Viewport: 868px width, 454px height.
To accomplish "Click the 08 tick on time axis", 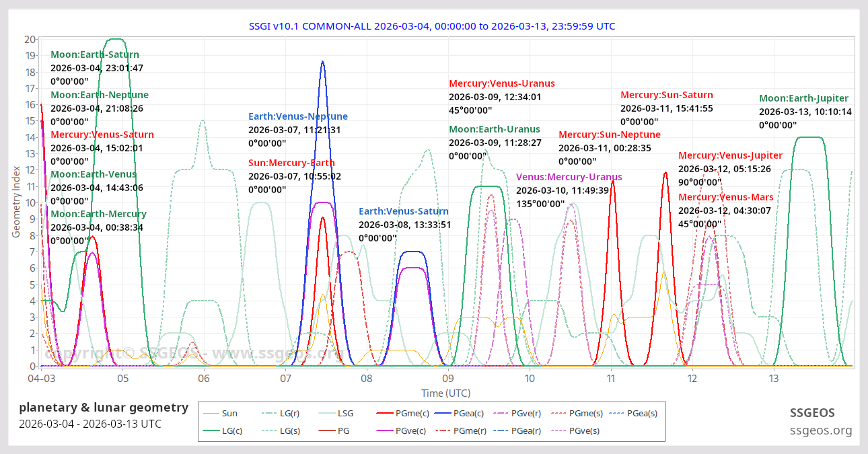I will (367, 379).
